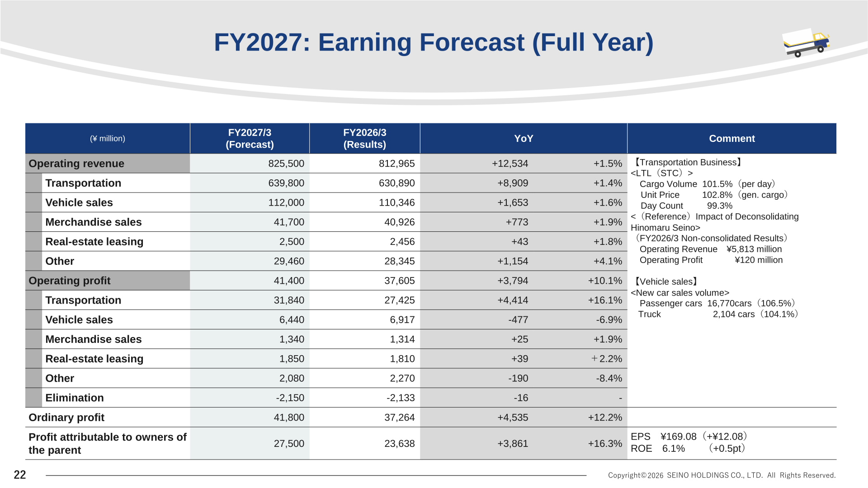Image resolution: width=868 pixels, height=488 pixels.
Task: Select the 'ROE 6.1%' comment line
Action: pyautogui.click(x=689, y=448)
